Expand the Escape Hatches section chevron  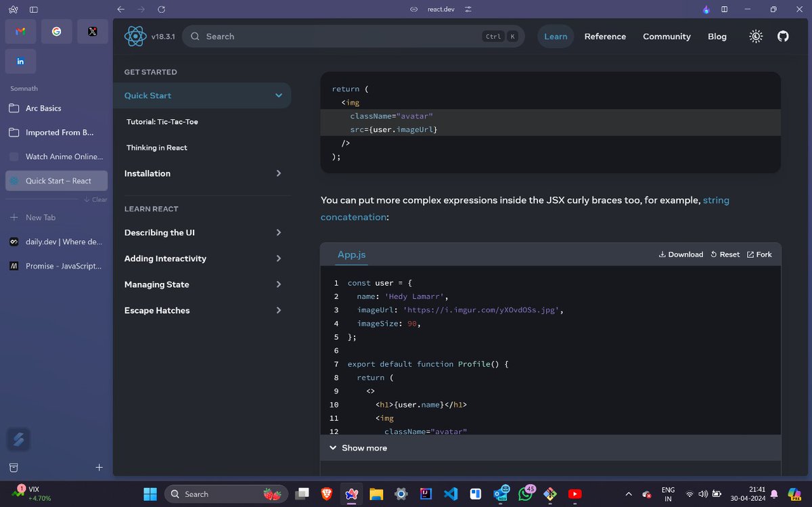[x=279, y=310]
